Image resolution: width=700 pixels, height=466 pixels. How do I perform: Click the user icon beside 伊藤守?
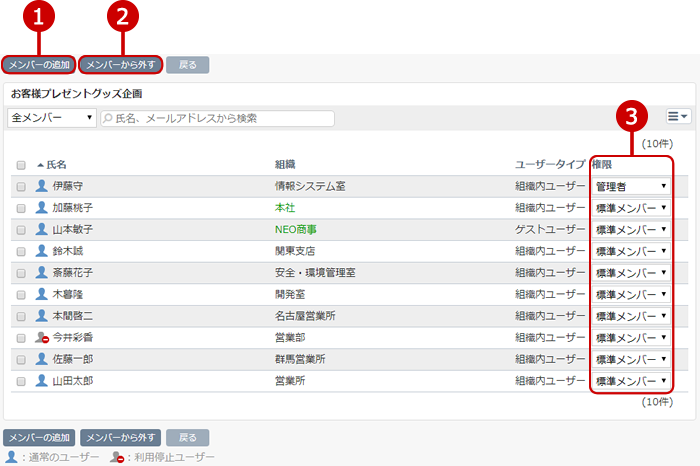(41, 185)
